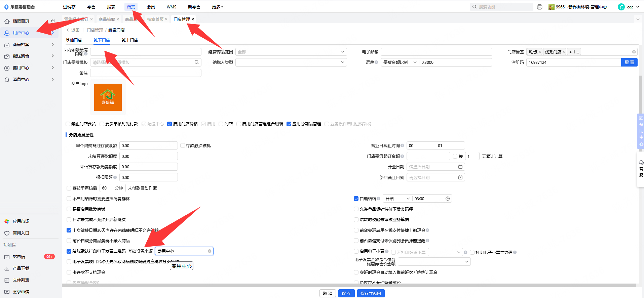Click 重置 button next to 注册码

coord(629,62)
